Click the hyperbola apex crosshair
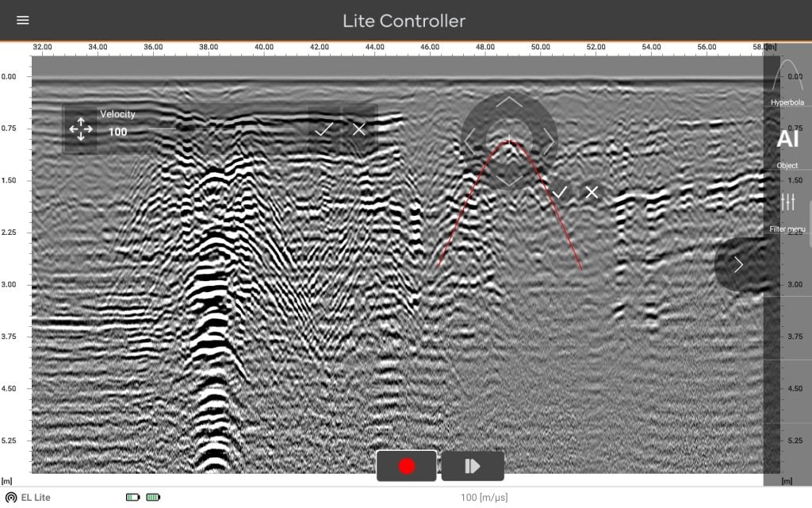The width and height of the screenshot is (812, 508). coord(509,140)
